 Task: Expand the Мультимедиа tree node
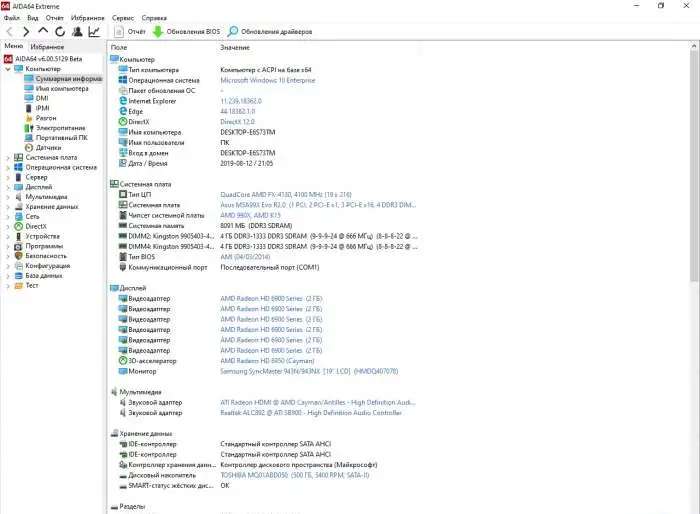pos(8,197)
